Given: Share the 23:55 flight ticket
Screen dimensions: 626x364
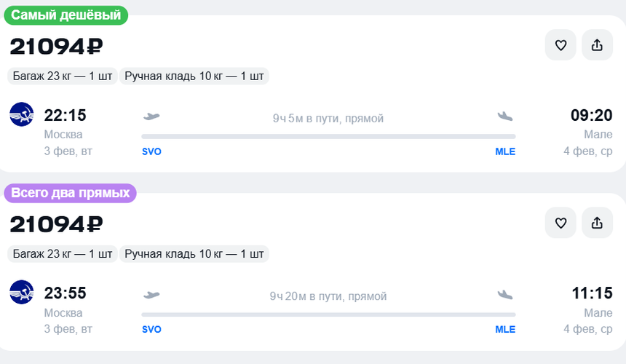Looking at the screenshot, I should tap(597, 223).
